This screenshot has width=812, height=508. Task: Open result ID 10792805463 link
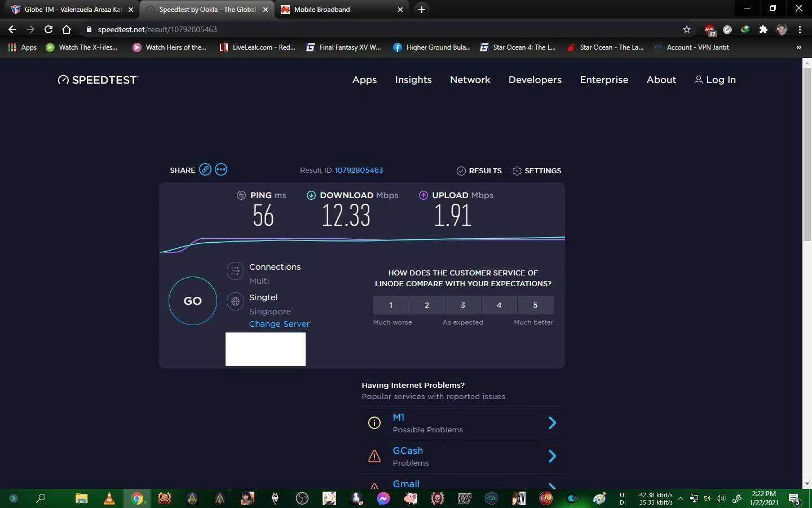[x=359, y=170]
